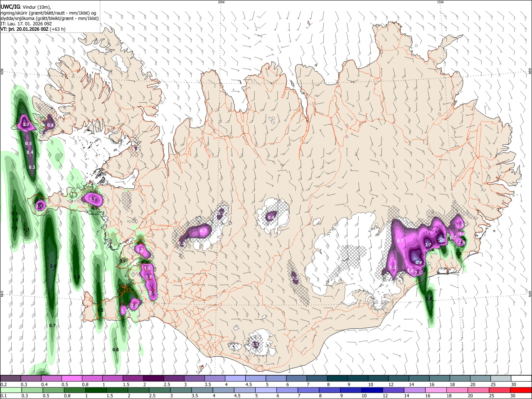
Task: Pick the medium green 0.8–1 rain swatch
Action: (x=74, y=390)
